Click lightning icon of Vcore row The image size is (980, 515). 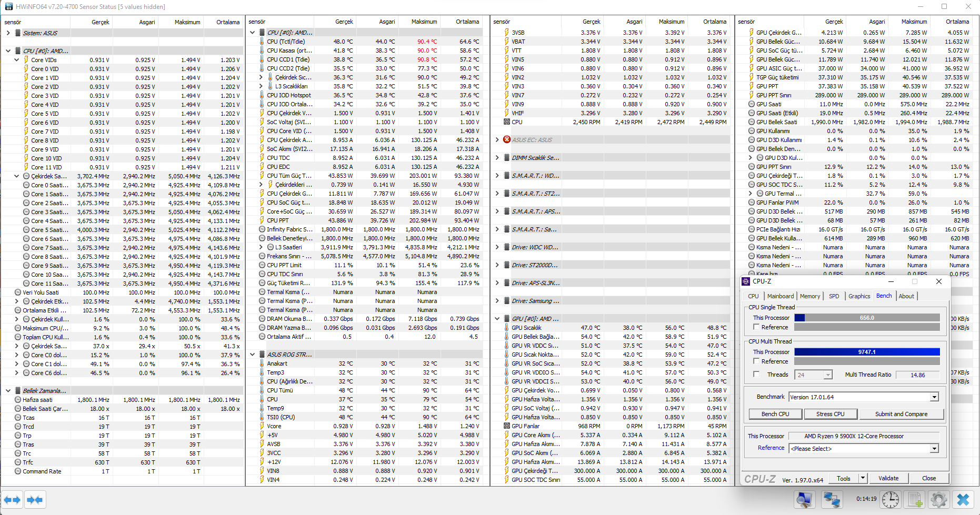262,426
